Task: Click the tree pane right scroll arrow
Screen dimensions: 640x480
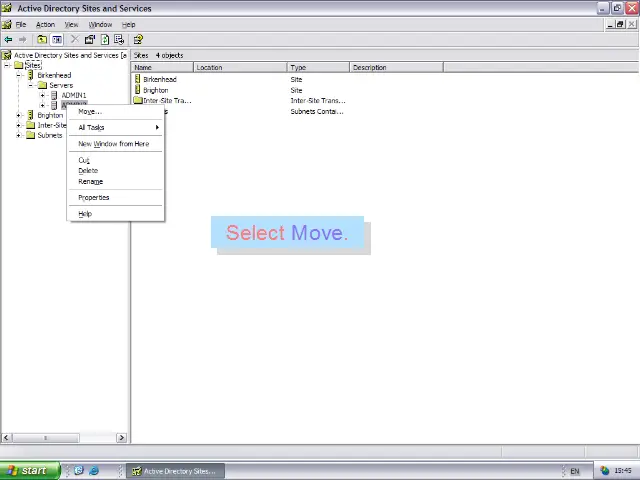Action: coord(121,438)
